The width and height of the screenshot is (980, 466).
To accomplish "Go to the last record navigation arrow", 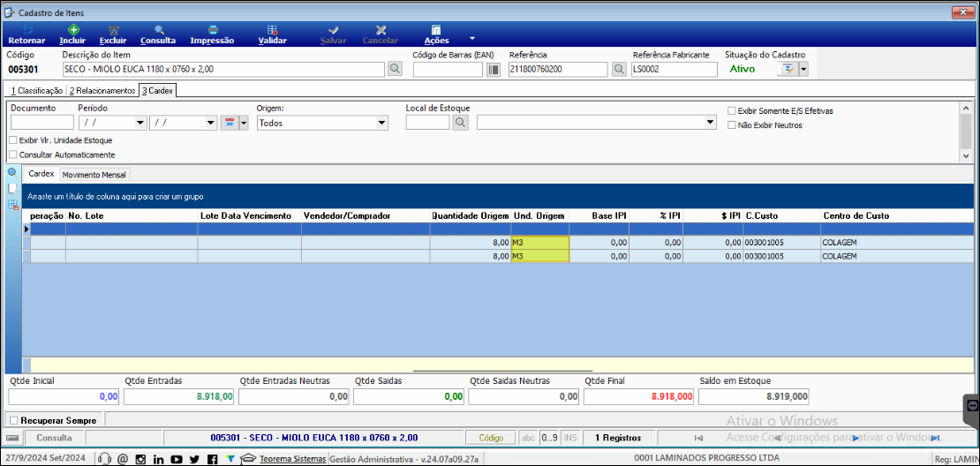I will [936, 438].
